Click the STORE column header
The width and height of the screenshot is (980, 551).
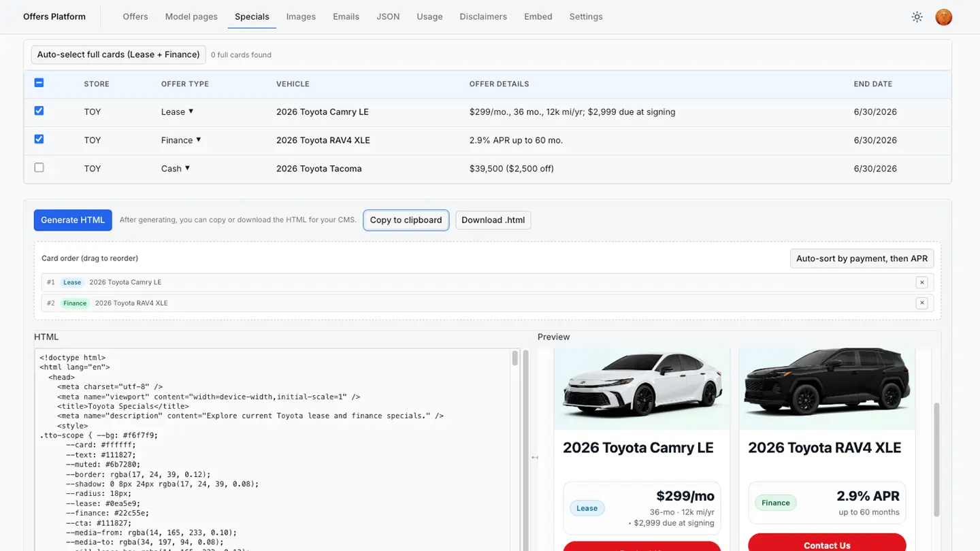click(97, 84)
